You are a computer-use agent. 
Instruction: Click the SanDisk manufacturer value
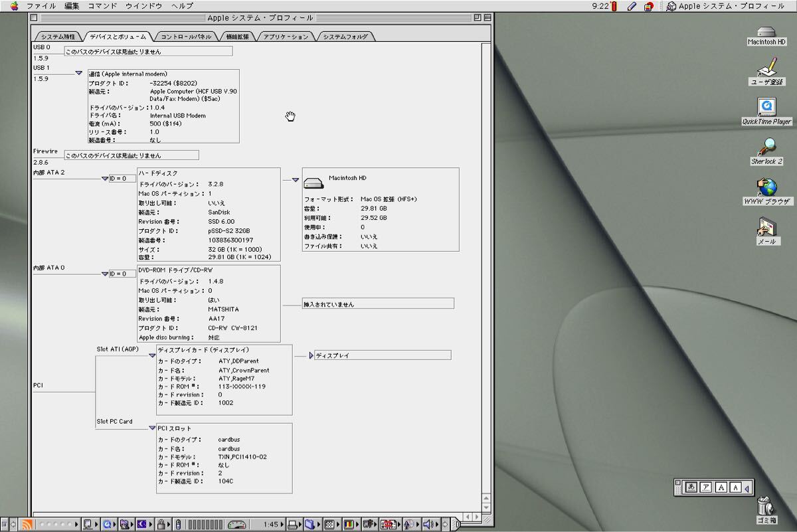[219, 213]
